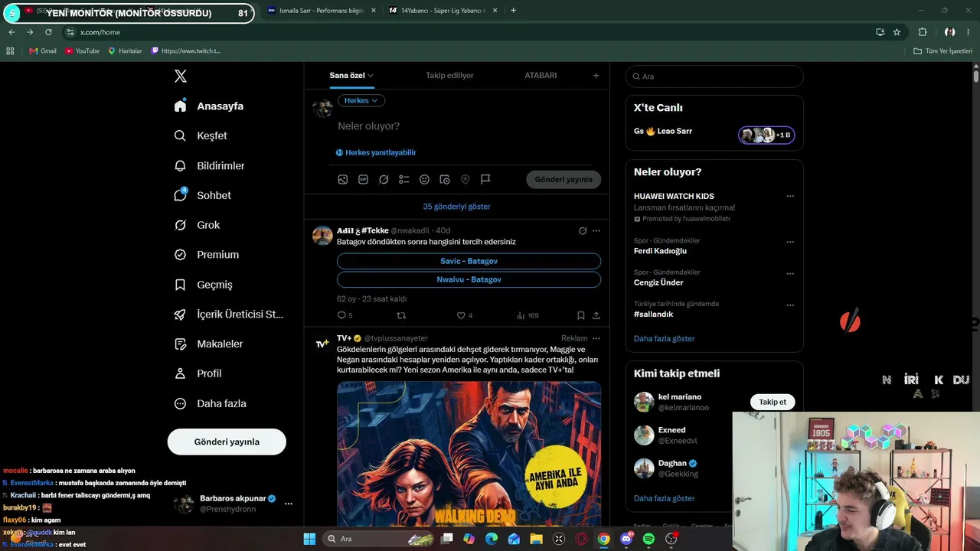View the 169 views analytics on Adil's post
Screen dimensions: 980x551
point(528,315)
